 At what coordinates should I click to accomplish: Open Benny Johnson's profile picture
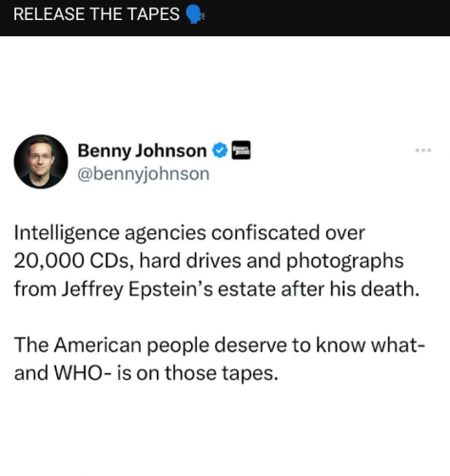(x=41, y=162)
